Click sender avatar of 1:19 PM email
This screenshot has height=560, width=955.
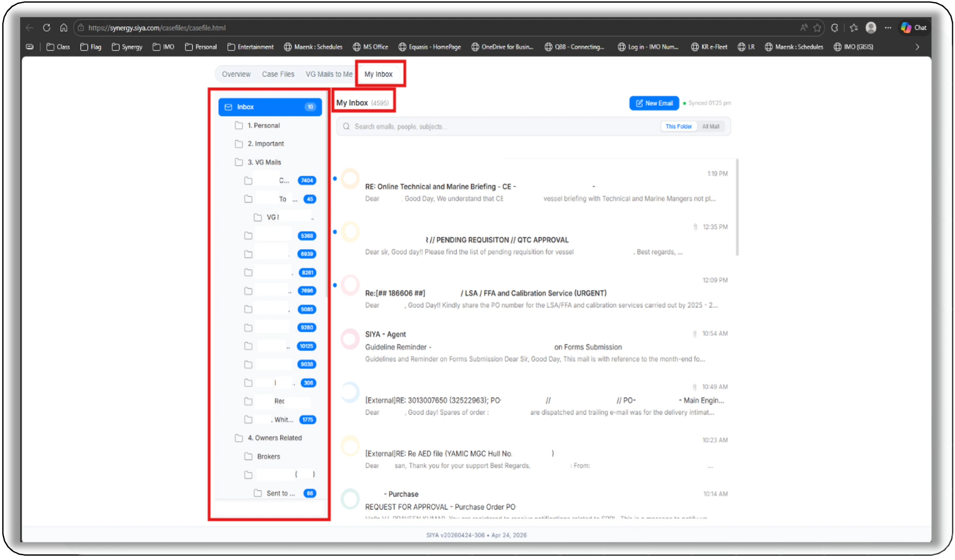click(x=350, y=179)
